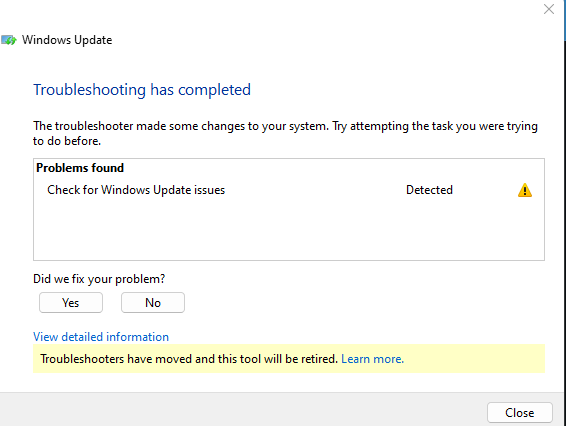Click the 'Did we fix your problem?' label

(x=99, y=279)
